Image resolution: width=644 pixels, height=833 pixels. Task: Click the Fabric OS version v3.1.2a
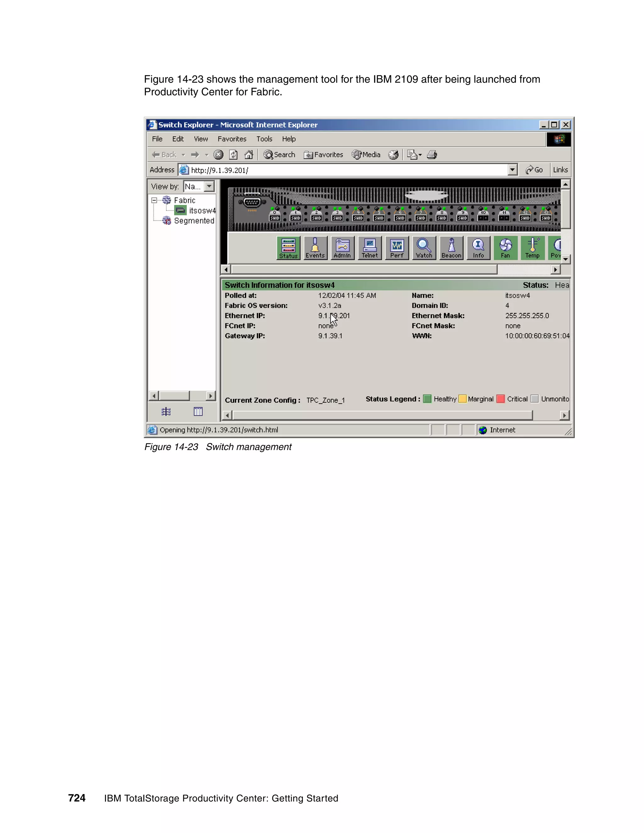330,306
